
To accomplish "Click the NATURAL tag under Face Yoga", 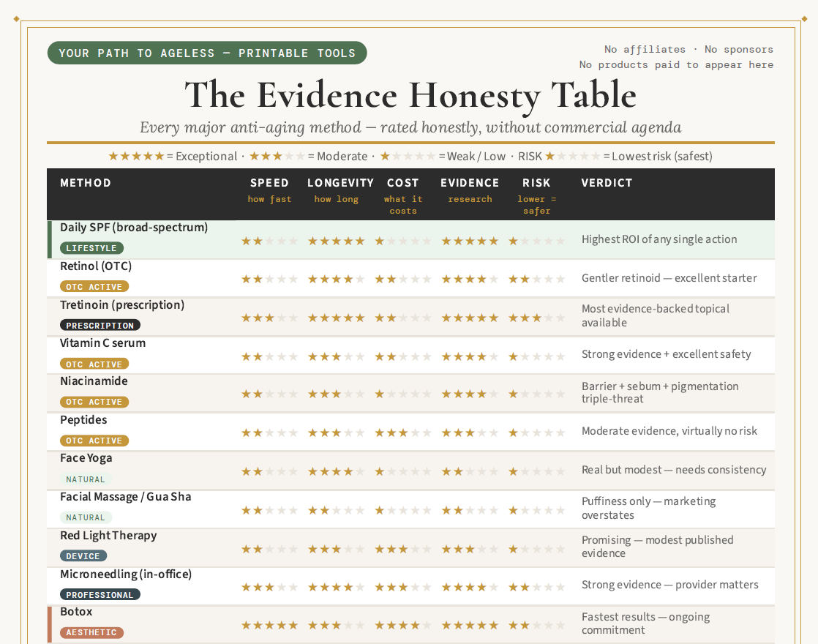I will (86, 479).
